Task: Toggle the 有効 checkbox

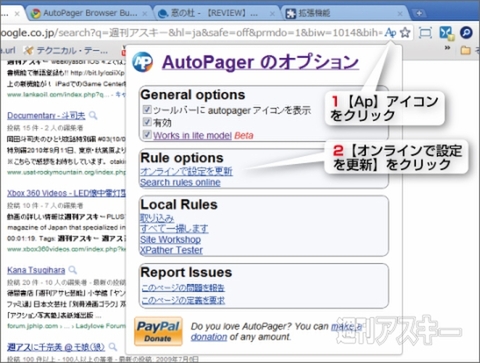Action: (147, 122)
